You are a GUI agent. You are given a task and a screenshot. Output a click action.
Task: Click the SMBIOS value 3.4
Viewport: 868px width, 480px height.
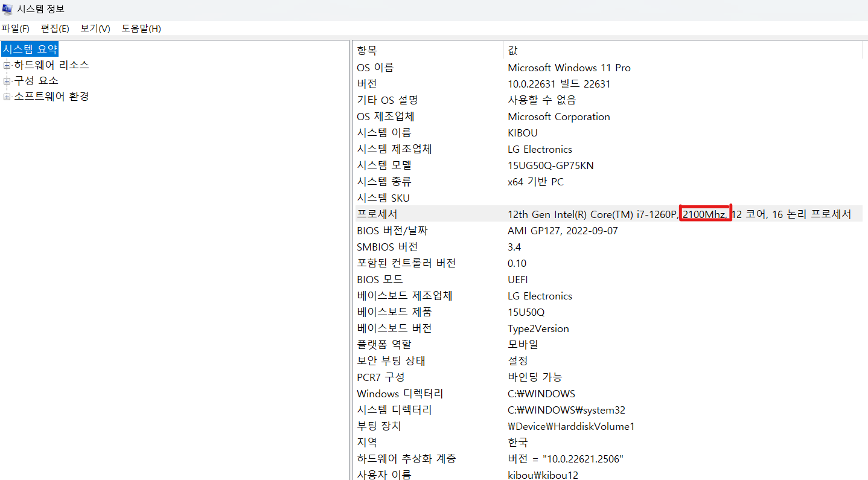514,247
